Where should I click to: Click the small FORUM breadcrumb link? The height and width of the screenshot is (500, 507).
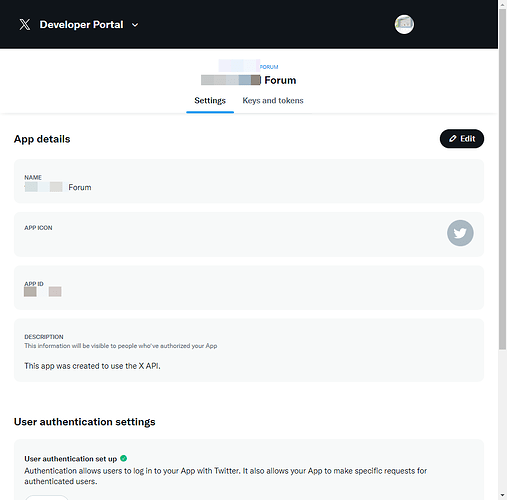(269, 67)
